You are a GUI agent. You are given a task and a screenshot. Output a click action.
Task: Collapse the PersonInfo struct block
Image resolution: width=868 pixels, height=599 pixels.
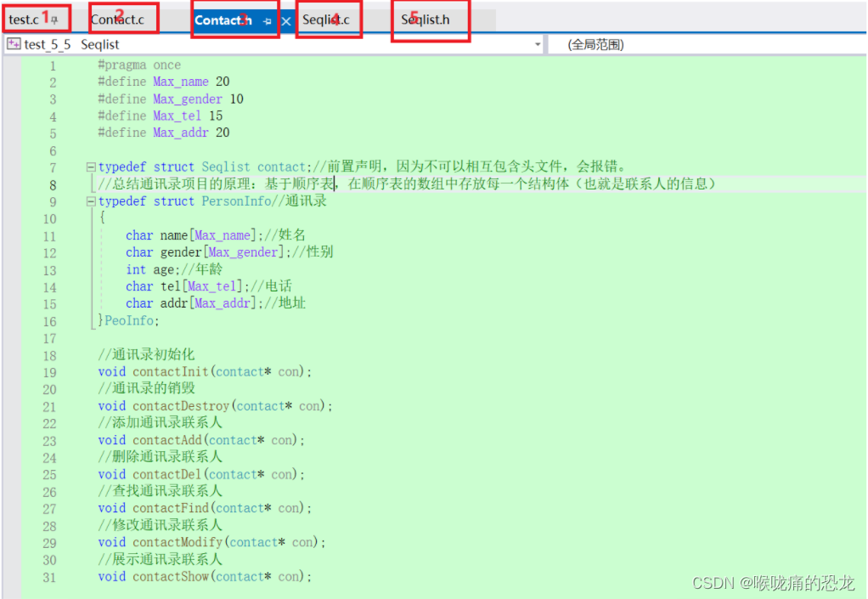91,201
